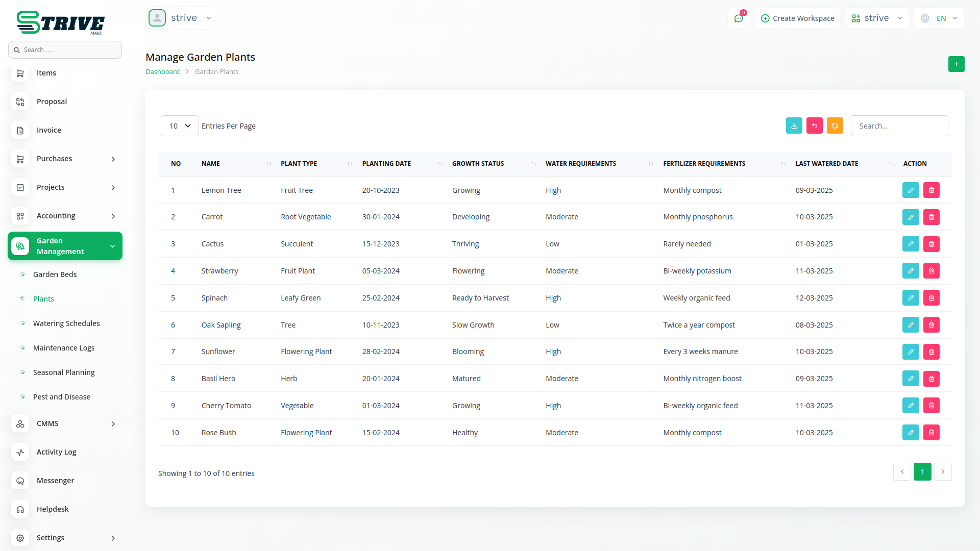The width and height of the screenshot is (980, 551).
Task: Click the table Search field
Action: 899,126
